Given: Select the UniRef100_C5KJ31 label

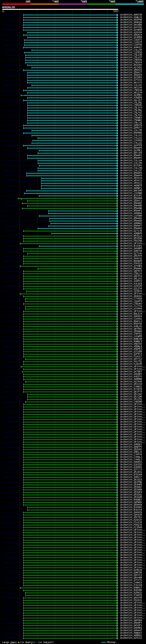Looking at the screenshot, I should (x=131, y=123).
